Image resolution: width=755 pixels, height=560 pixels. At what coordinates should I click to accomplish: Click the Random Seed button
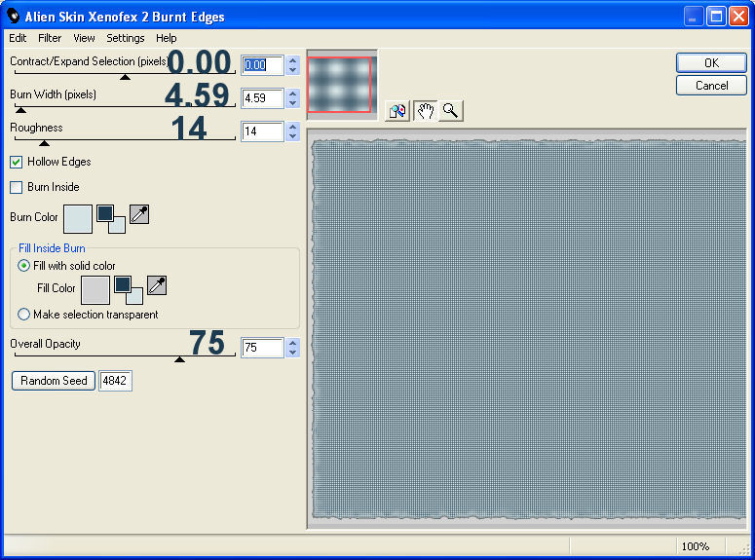[x=54, y=381]
